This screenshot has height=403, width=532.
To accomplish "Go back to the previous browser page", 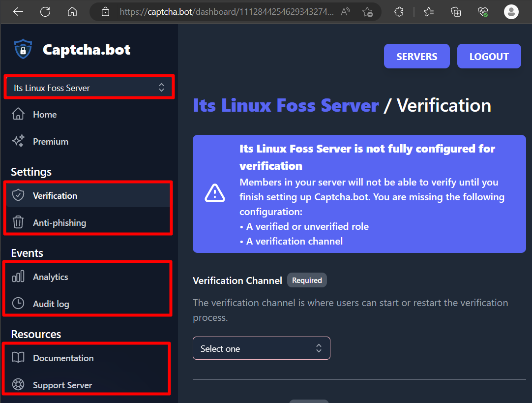I will point(18,12).
